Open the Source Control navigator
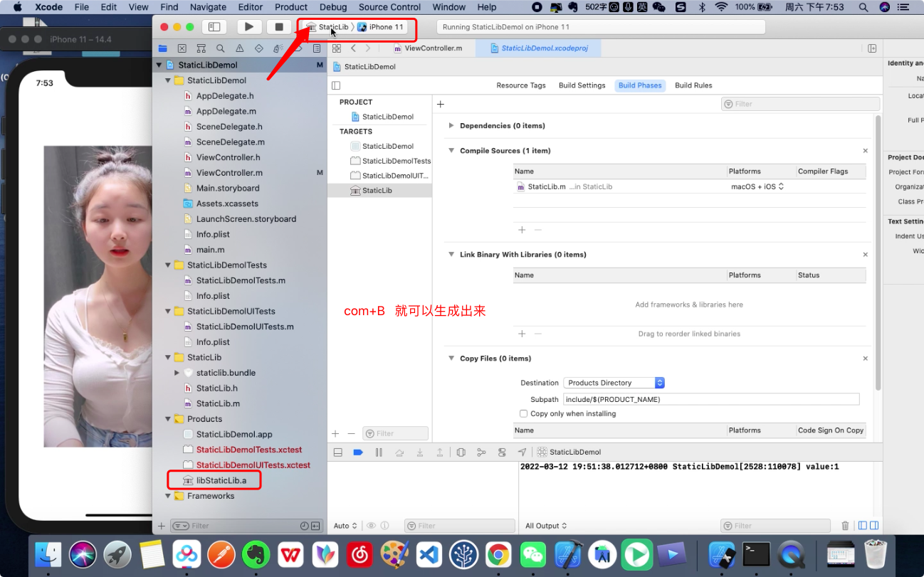 (x=182, y=48)
